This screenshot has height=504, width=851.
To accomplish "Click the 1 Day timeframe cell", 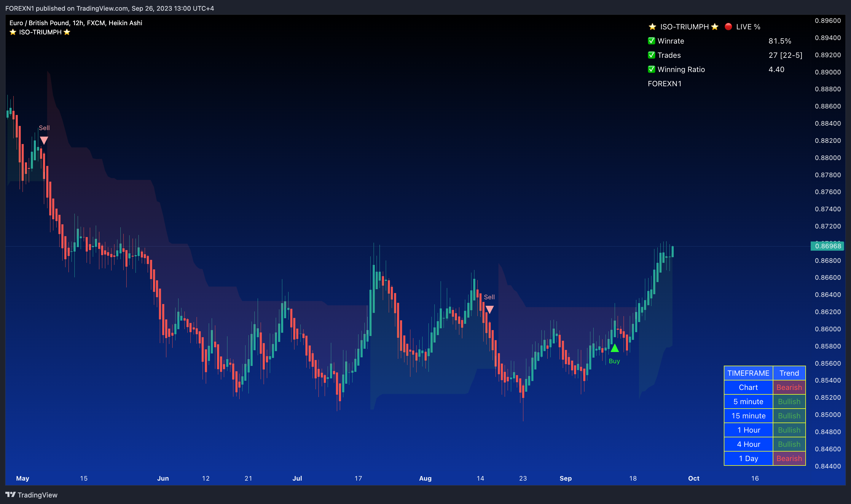I will (748, 458).
